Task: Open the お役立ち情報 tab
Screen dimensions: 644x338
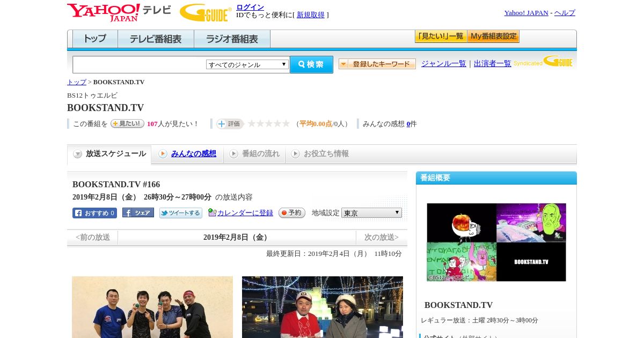Action: (326, 154)
